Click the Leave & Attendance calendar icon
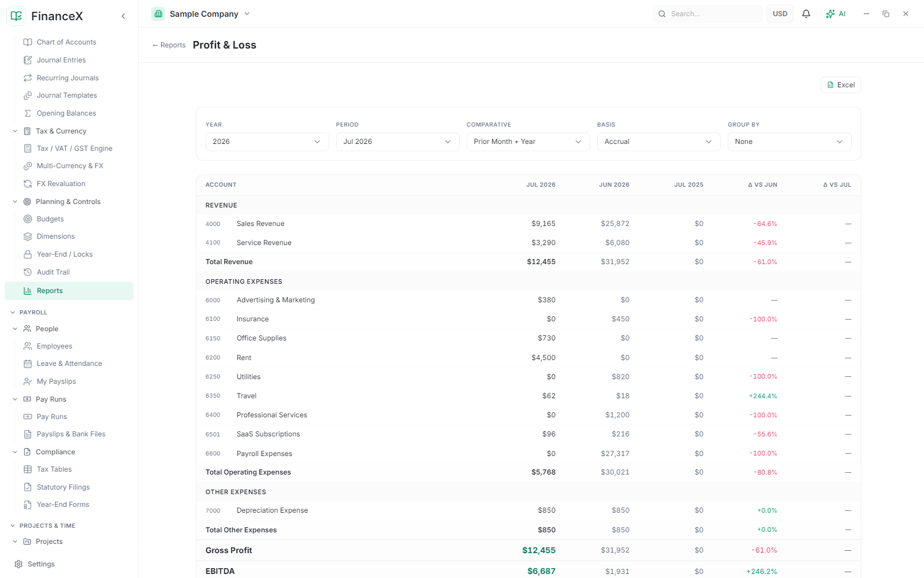This screenshot has height=578, width=924. (x=28, y=364)
